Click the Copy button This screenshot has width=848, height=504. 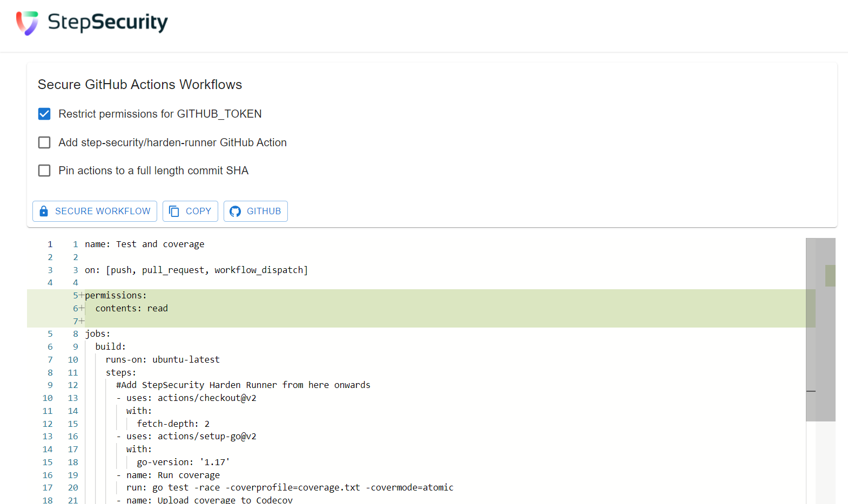click(x=190, y=211)
